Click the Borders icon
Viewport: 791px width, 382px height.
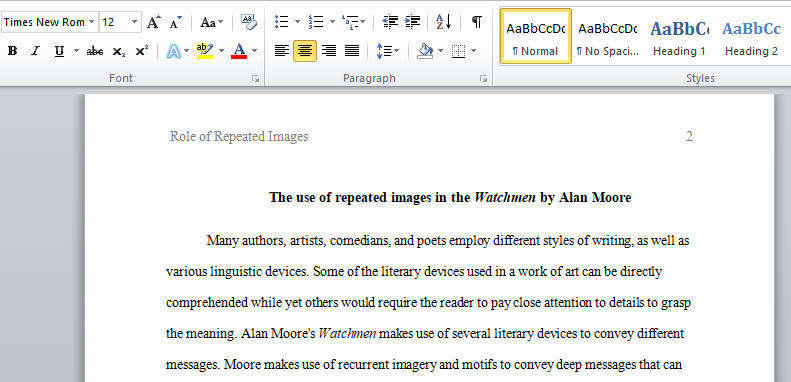click(459, 51)
